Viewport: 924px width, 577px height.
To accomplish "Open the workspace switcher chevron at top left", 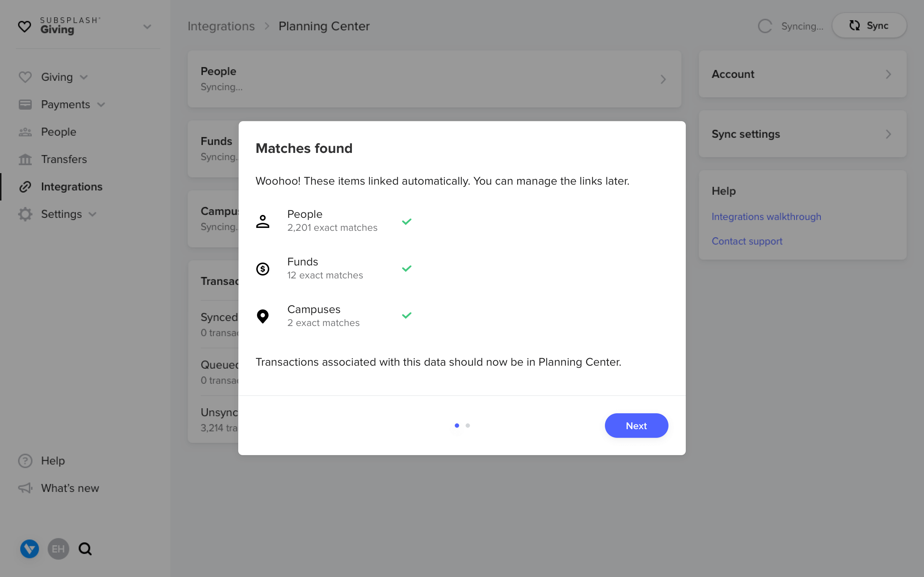I will (x=148, y=27).
